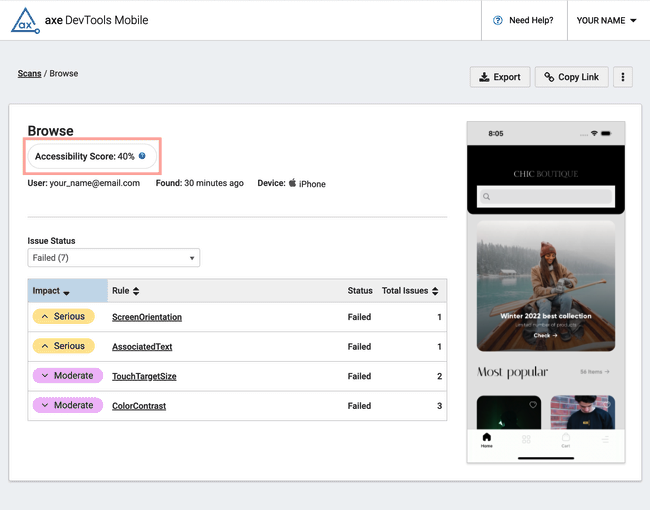650x510 pixels.
Task: Export the scan results
Action: [x=499, y=77]
